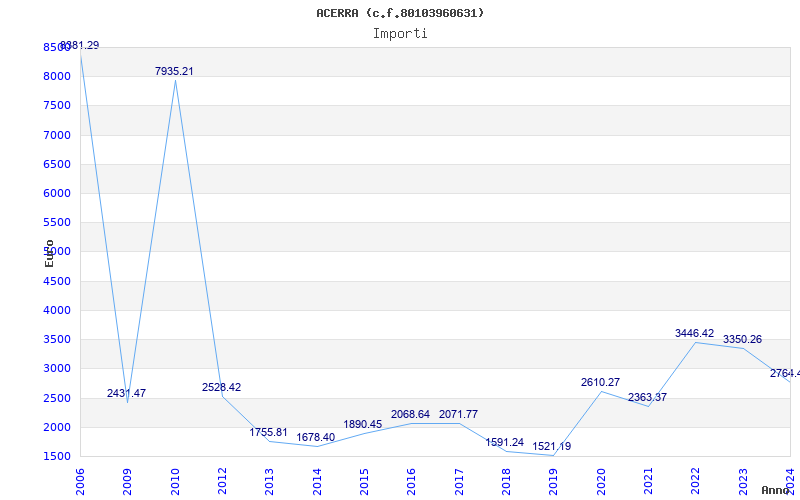Click the 4000 y-axis tick label

click(57, 310)
